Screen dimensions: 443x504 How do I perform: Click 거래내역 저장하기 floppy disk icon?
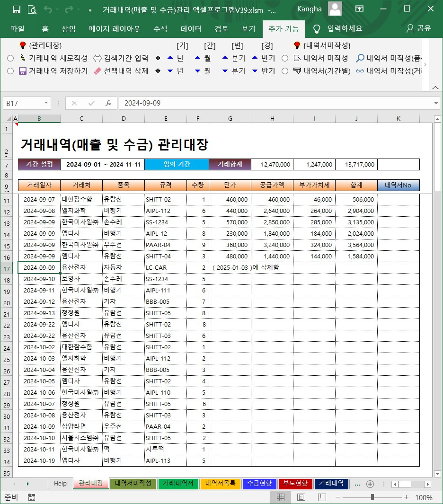pyautogui.click(x=23, y=71)
